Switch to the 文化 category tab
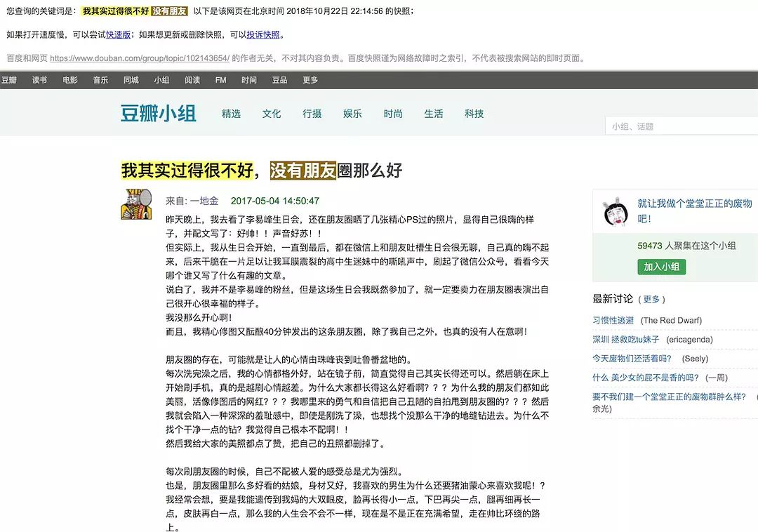The image size is (758, 532). pos(272,114)
